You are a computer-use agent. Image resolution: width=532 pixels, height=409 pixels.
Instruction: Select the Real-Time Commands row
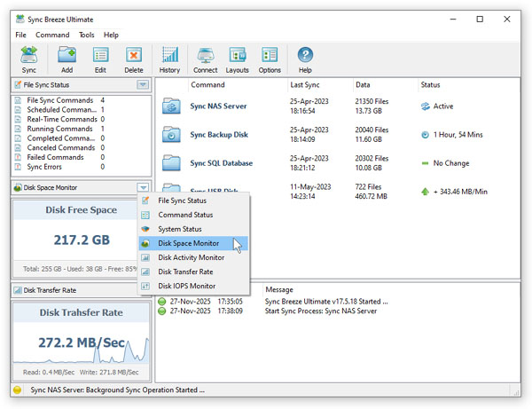tap(82, 119)
